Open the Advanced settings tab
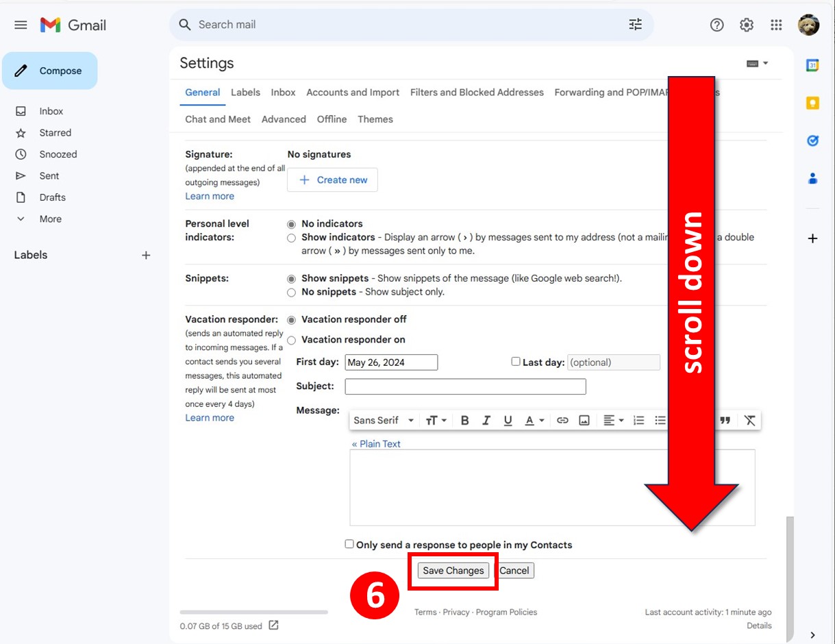This screenshot has height=644, width=835. pos(284,119)
